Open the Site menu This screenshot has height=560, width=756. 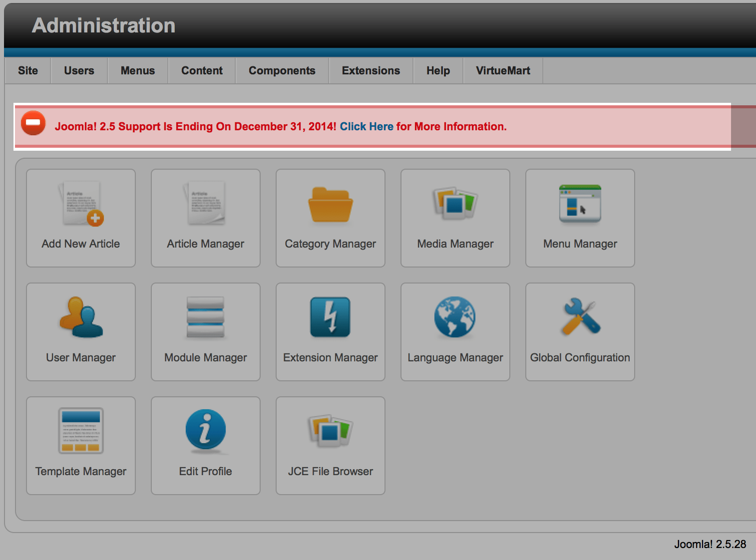(28, 71)
